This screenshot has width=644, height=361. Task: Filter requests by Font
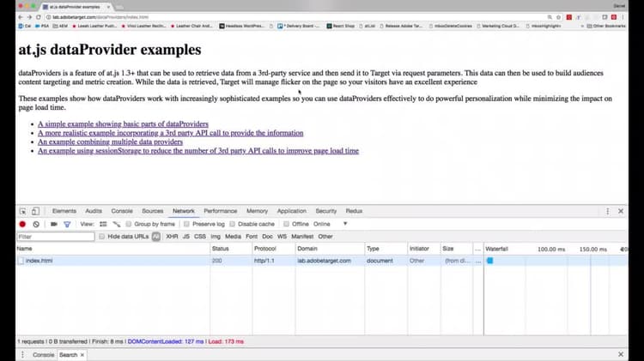pos(252,237)
